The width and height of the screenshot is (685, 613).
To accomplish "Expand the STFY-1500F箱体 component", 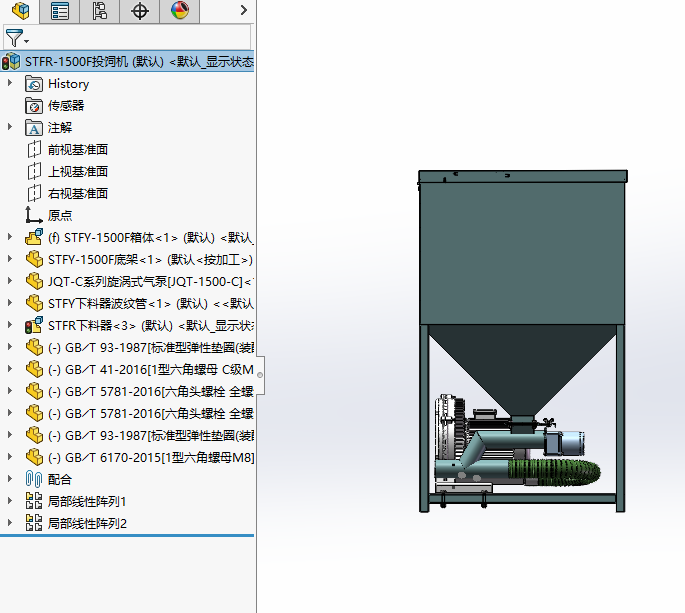I will pos(10,237).
